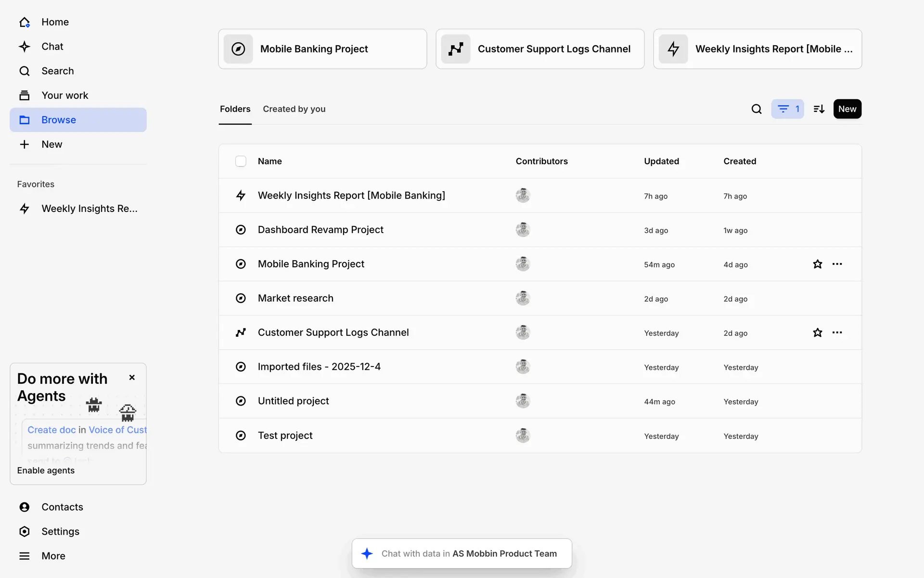Open three-dot menu for Mobile Banking Project
The image size is (924, 578).
(x=837, y=264)
